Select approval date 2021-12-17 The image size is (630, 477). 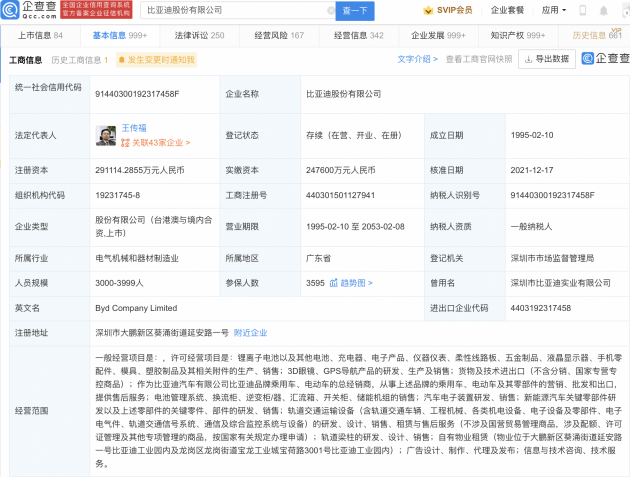tap(532, 170)
